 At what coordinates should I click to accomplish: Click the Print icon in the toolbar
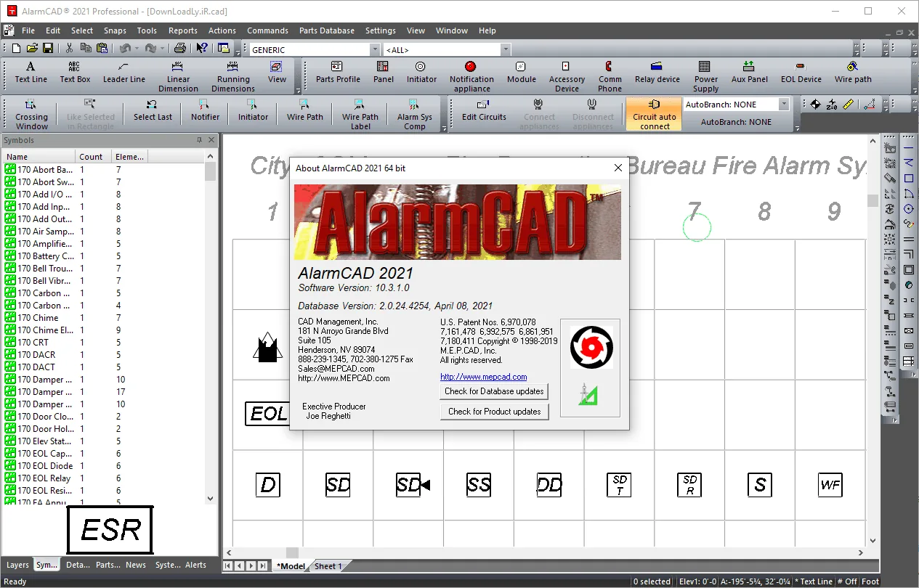coord(179,48)
